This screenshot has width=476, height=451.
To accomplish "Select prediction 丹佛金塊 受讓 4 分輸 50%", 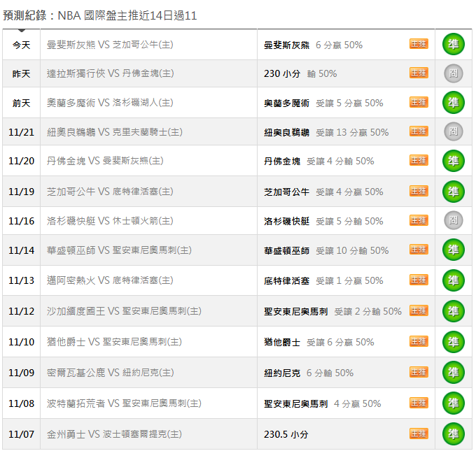I will (x=318, y=161).
